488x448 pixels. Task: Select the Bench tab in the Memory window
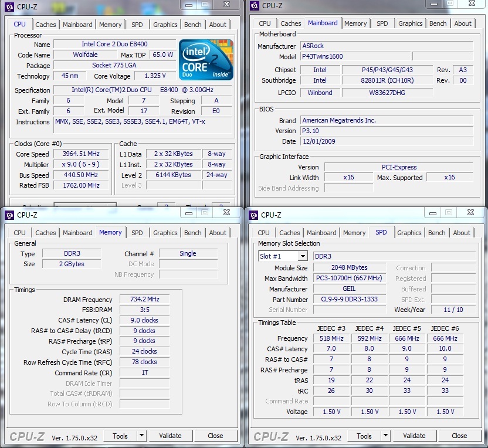[192, 233]
